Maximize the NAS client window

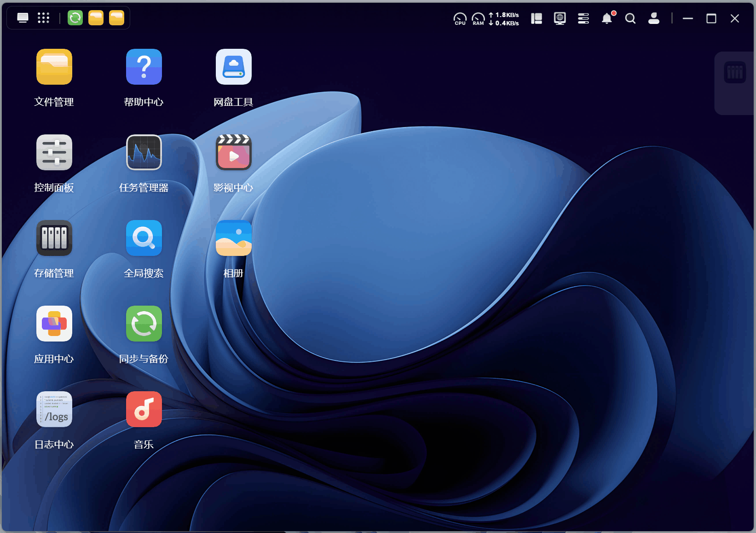[711, 18]
